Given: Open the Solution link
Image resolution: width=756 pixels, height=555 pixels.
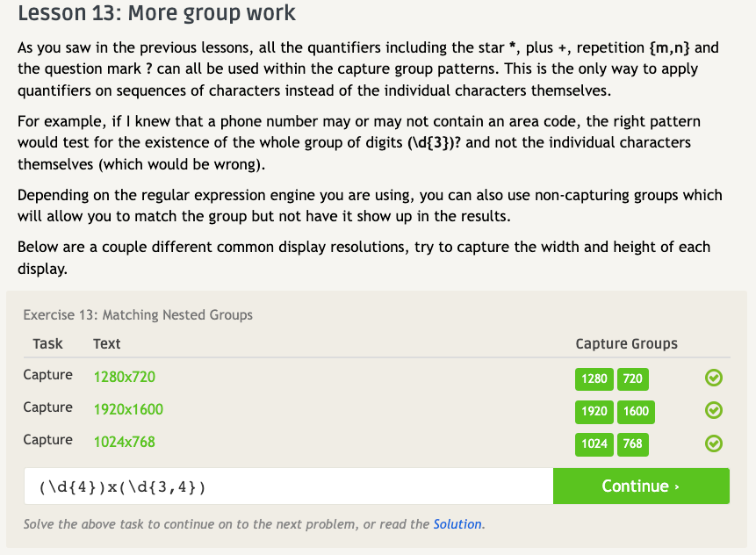Looking at the screenshot, I should click(x=457, y=524).
